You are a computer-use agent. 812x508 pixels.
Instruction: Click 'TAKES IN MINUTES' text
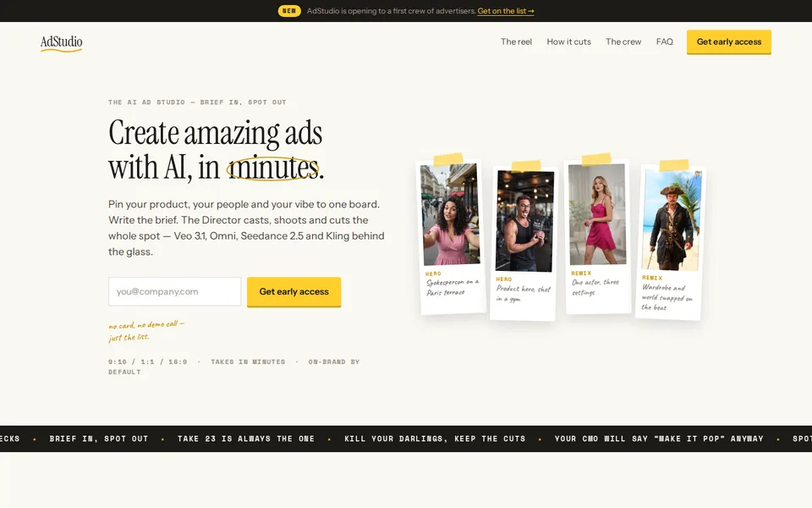click(x=248, y=362)
